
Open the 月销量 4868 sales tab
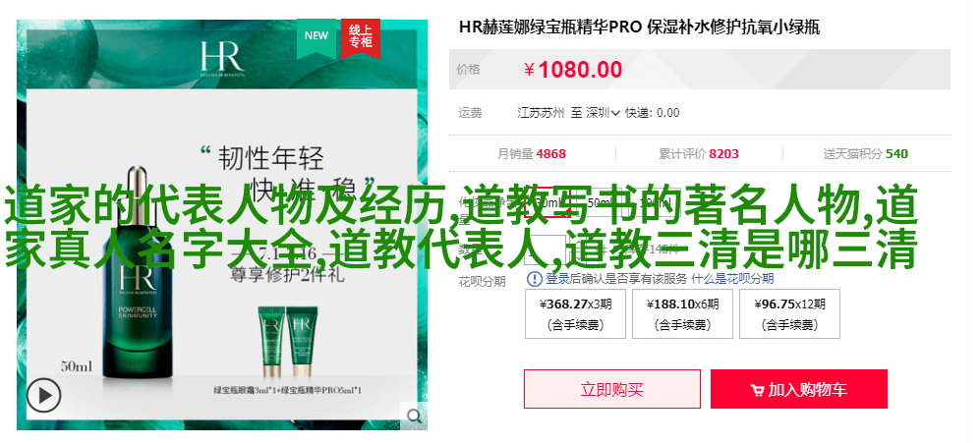532,153
